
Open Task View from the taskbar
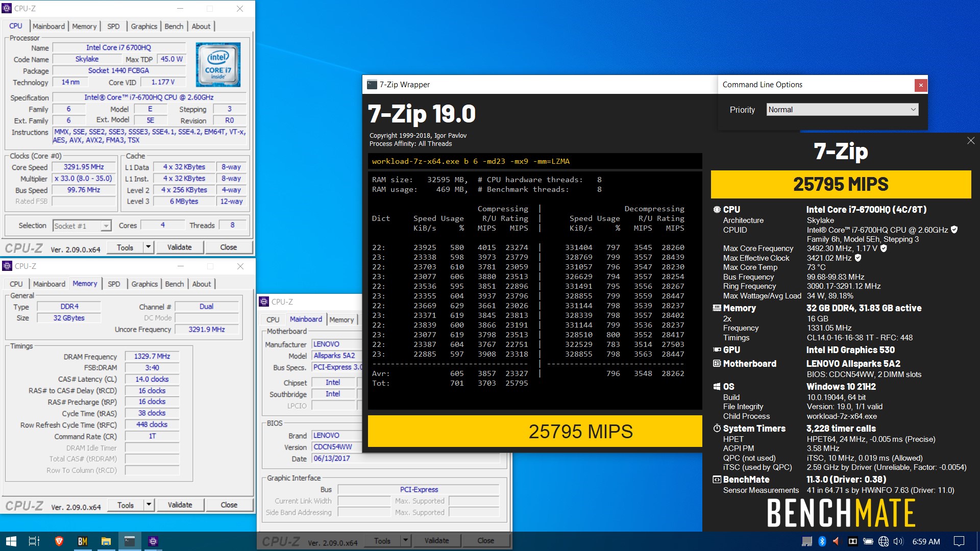pos(34,541)
